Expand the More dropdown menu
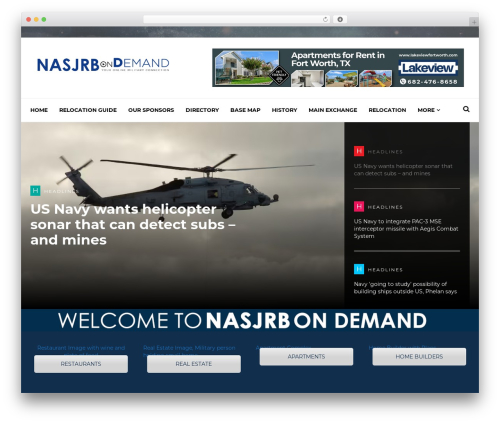Viewport: 500px width, 423px height. [428, 110]
